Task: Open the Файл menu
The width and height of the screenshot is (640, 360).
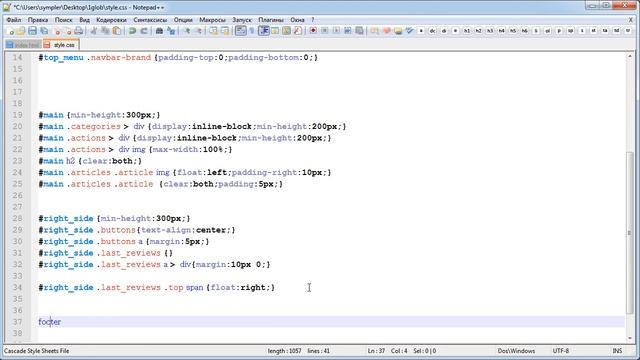Action: coord(14,20)
